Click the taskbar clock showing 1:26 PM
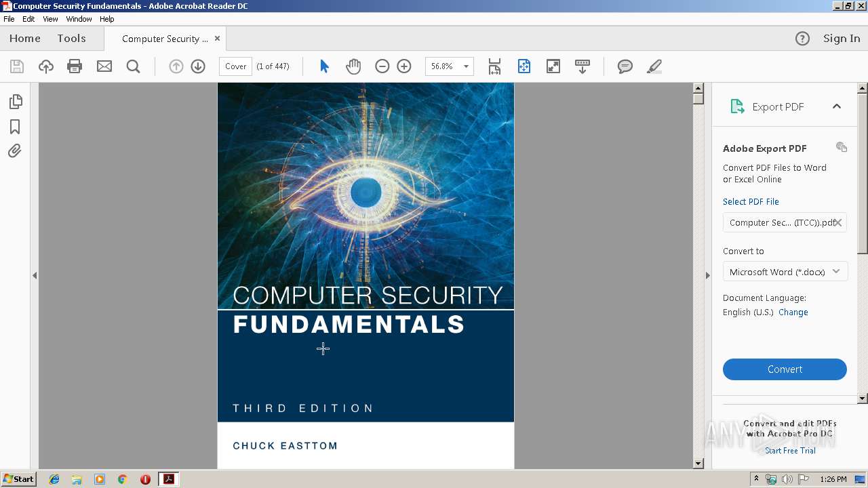The width and height of the screenshot is (868, 488). (x=833, y=479)
